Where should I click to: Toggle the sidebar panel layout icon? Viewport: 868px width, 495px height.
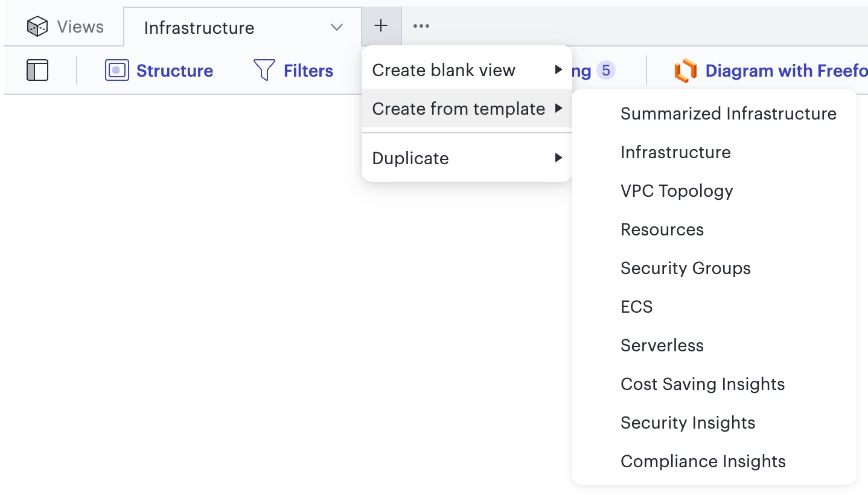37,71
